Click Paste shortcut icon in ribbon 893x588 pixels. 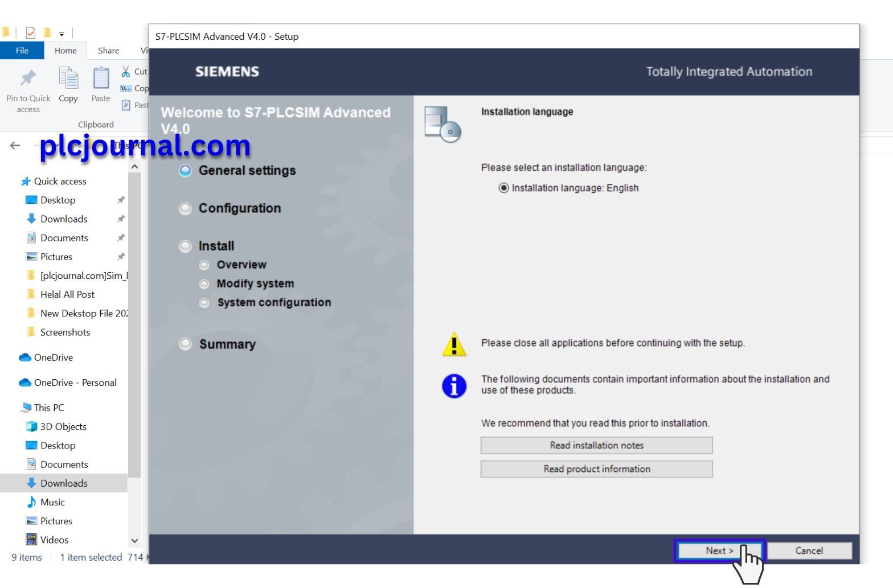(126, 105)
